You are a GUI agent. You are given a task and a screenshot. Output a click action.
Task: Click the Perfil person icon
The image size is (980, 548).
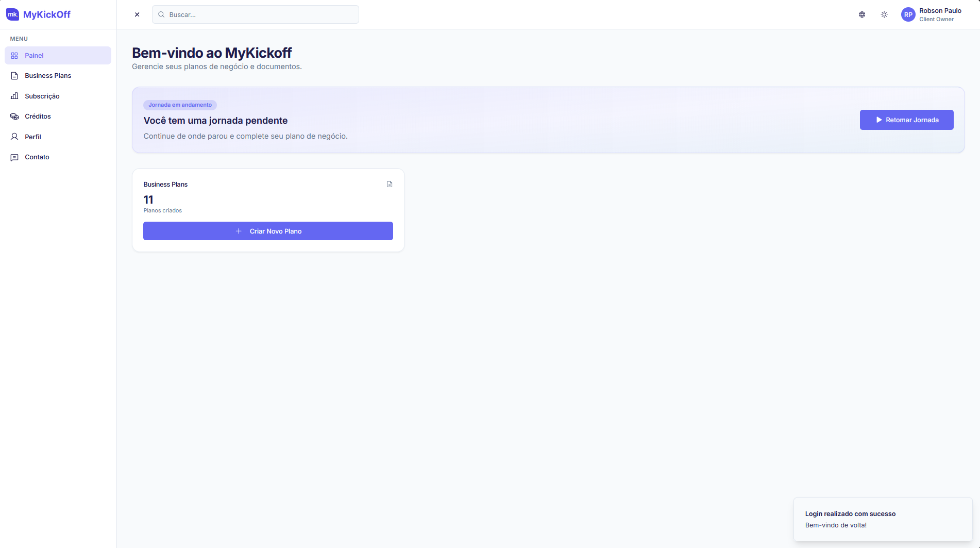pyautogui.click(x=14, y=137)
